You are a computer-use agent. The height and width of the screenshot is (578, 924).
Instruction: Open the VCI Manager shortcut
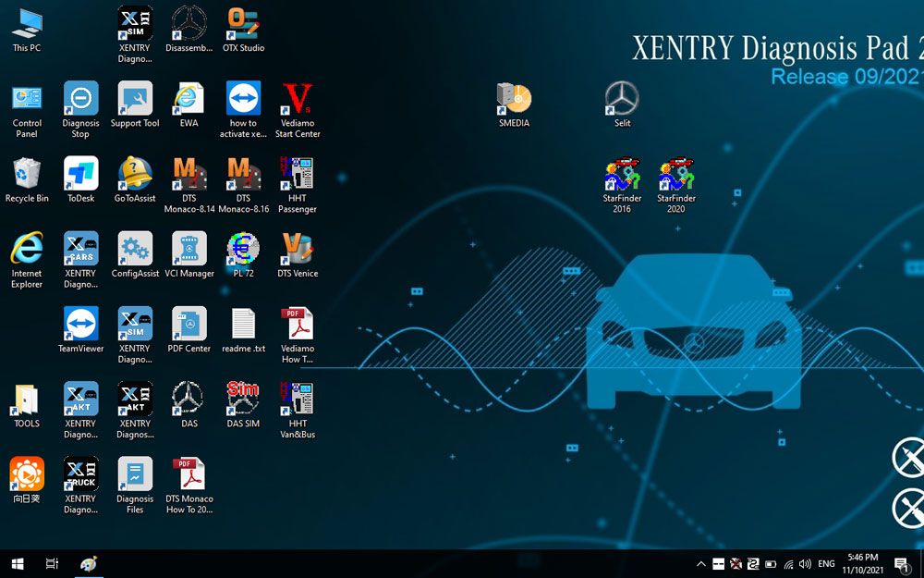click(189, 256)
